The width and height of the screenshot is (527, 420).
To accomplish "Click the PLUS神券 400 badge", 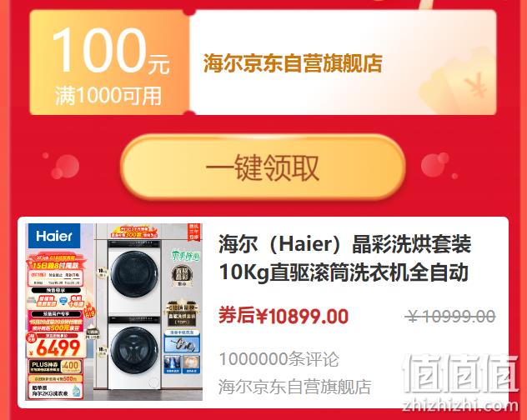I will 56,366.
